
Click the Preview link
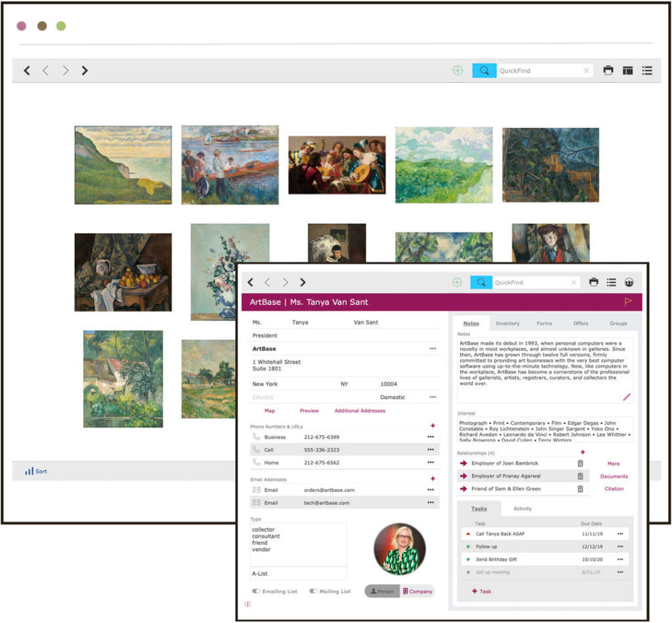309,411
